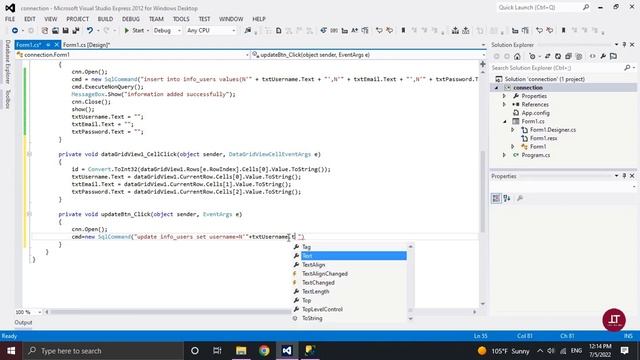Click the Property Pages wrench in Properties panel
The image size is (640, 360).
pos(520,198)
